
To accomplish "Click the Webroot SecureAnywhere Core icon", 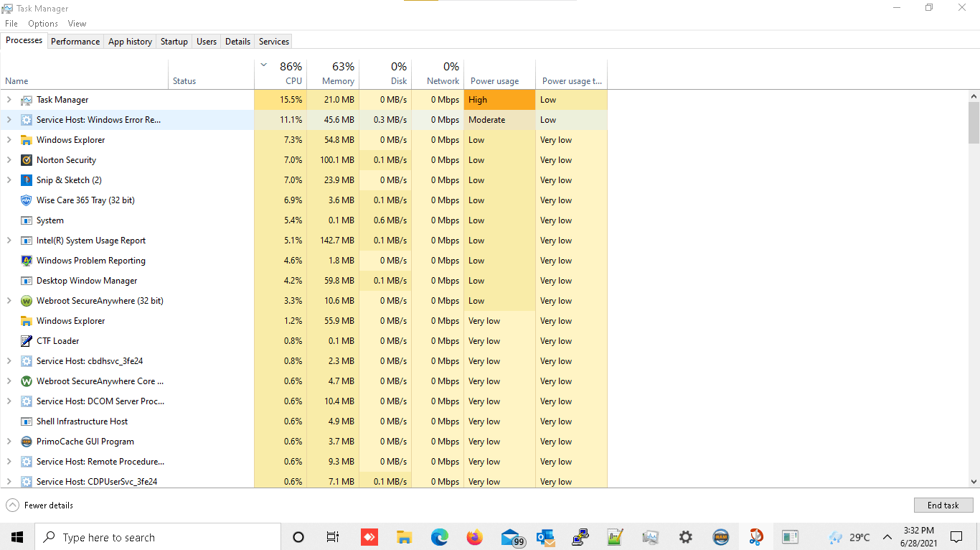I will (27, 381).
